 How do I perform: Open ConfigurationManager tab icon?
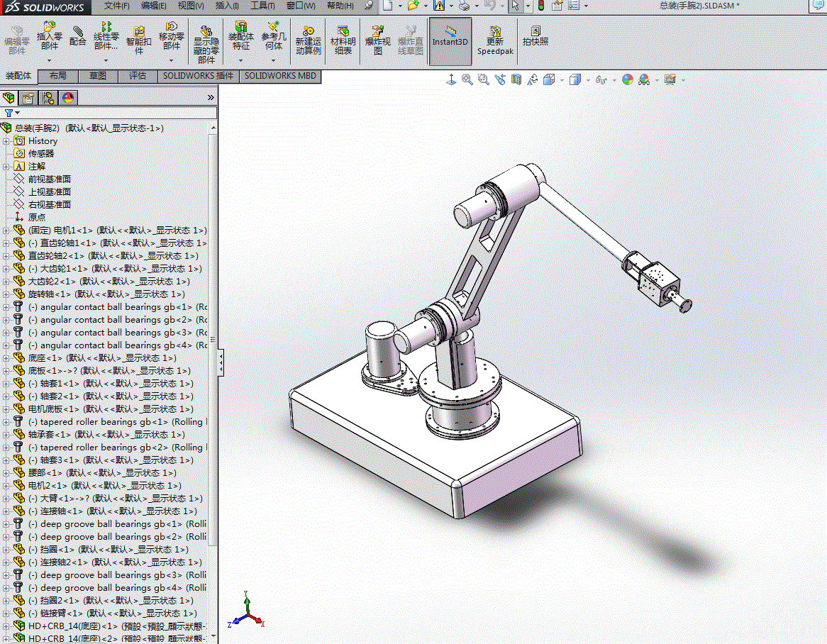click(48, 98)
